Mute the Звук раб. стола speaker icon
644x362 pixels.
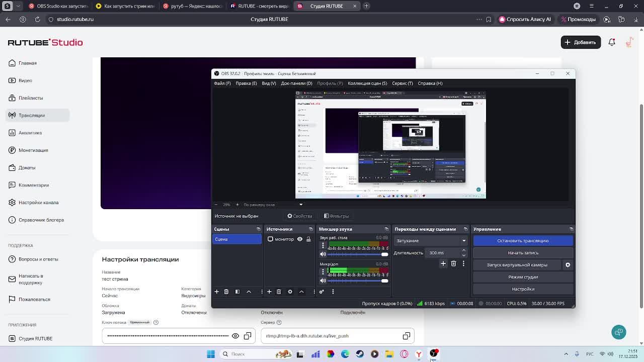323,254
